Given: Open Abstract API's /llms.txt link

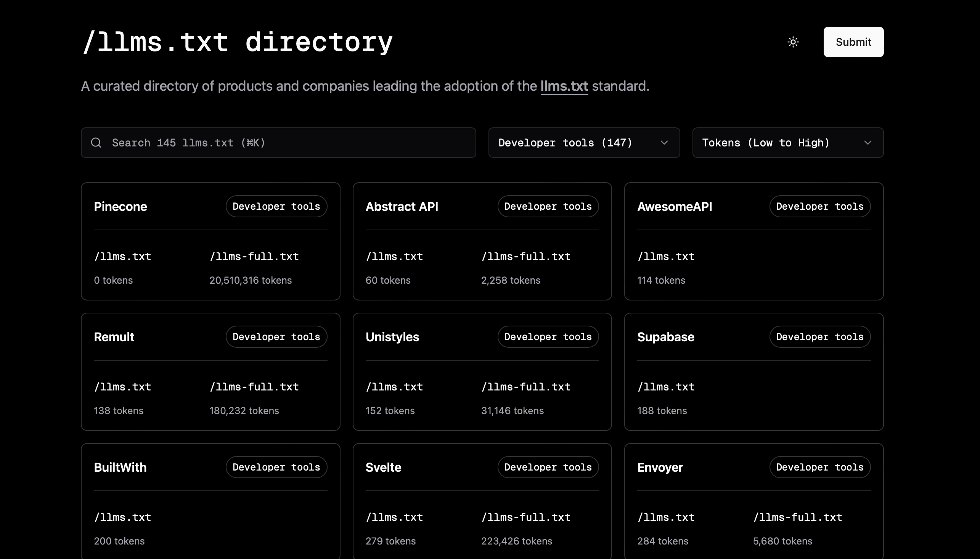Looking at the screenshot, I should (394, 257).
